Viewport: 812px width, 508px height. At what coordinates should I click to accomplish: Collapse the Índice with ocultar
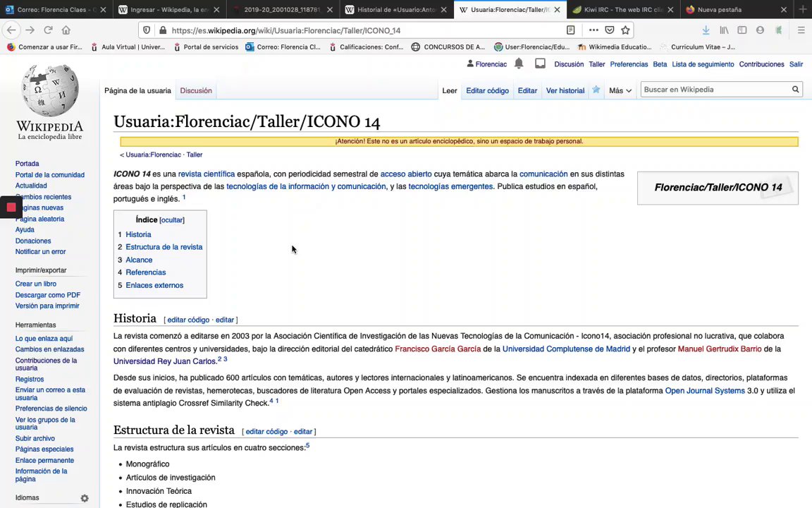[x=172, y=220]
